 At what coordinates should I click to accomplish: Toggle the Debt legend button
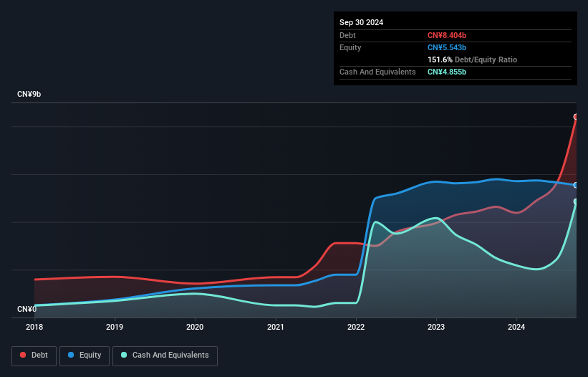coord(34,355)
